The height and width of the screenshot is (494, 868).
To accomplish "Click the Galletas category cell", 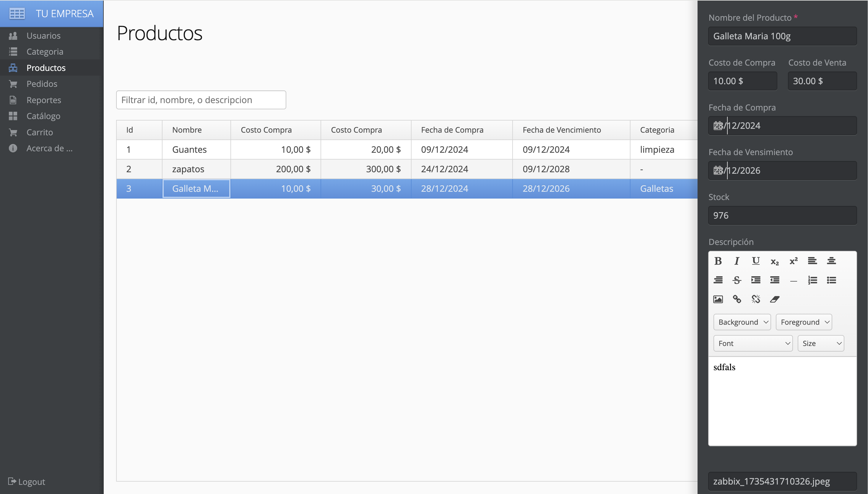I will pos(664,188).
